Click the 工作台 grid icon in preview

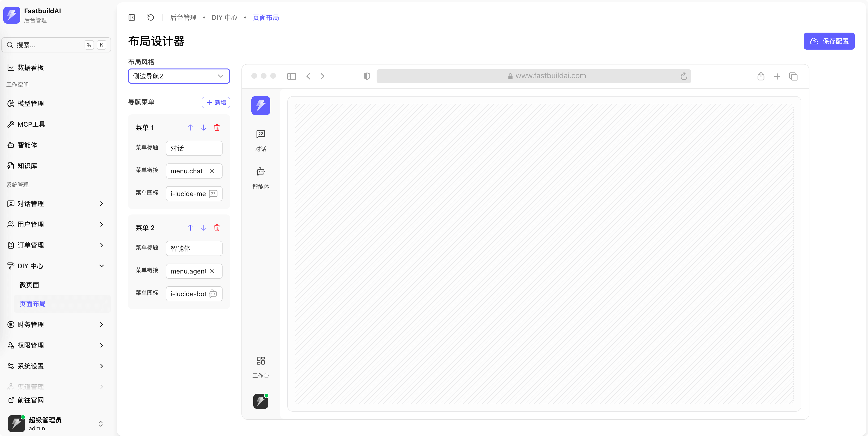[x=260, y=361]
